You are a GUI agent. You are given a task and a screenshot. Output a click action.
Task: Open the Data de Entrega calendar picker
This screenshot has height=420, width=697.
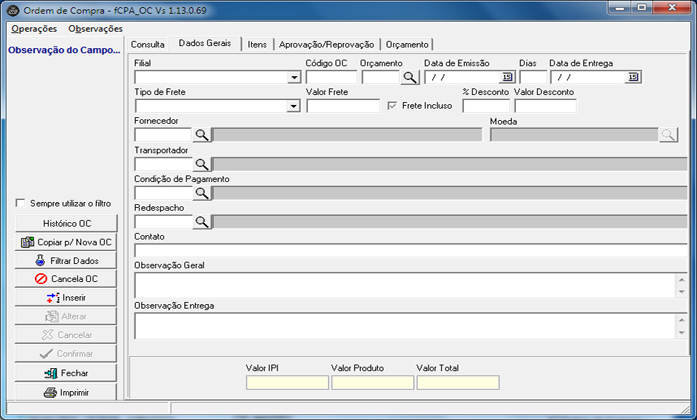[x=633, y=77]
